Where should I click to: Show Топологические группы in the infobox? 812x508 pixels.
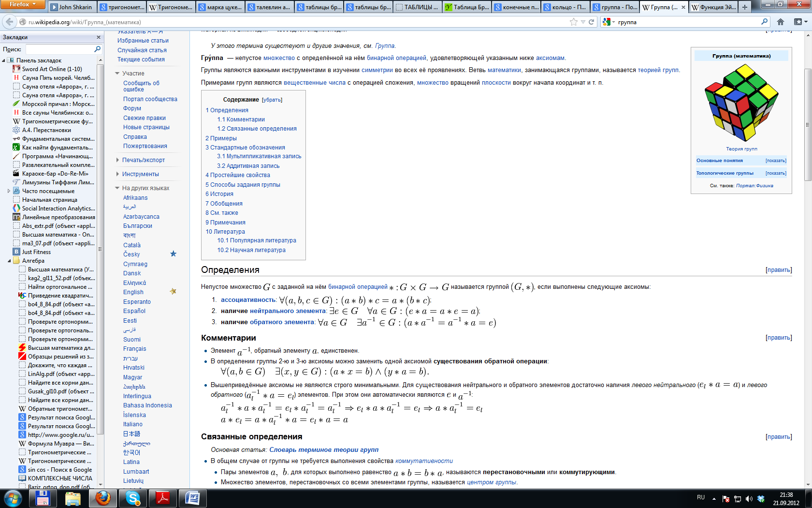[x=776, y=173]
